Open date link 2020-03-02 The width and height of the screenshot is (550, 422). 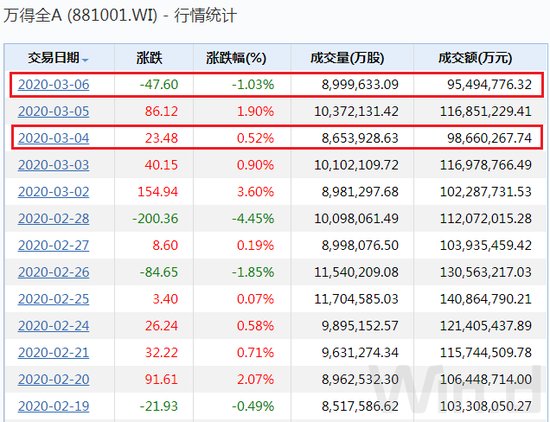coord(54,192)
